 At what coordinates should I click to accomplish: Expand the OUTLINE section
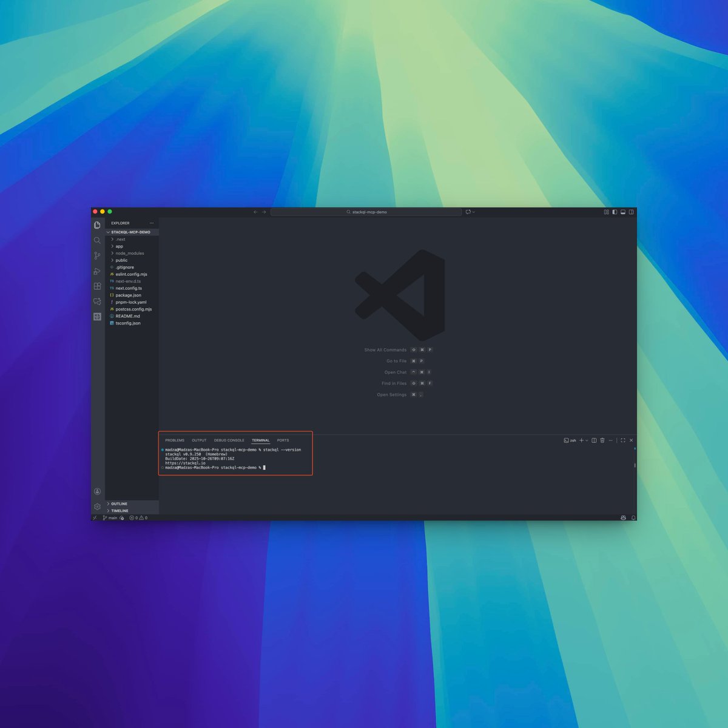tap(132, 504)
